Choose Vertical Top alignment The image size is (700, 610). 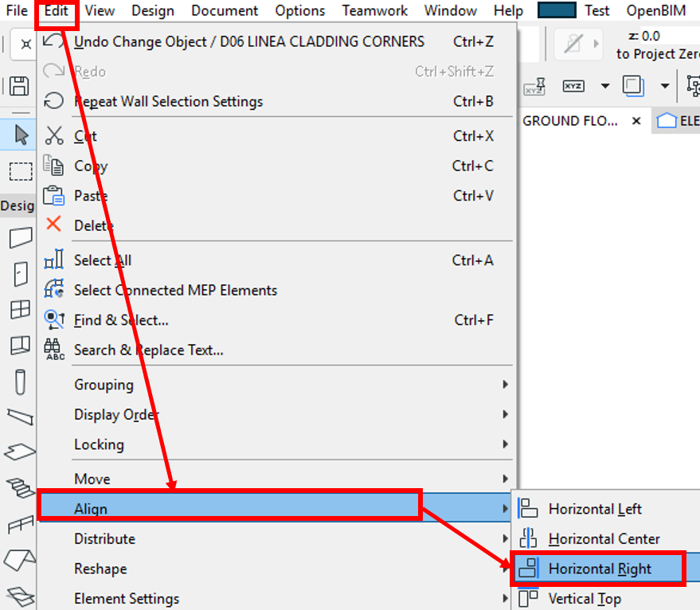[607, 598]
